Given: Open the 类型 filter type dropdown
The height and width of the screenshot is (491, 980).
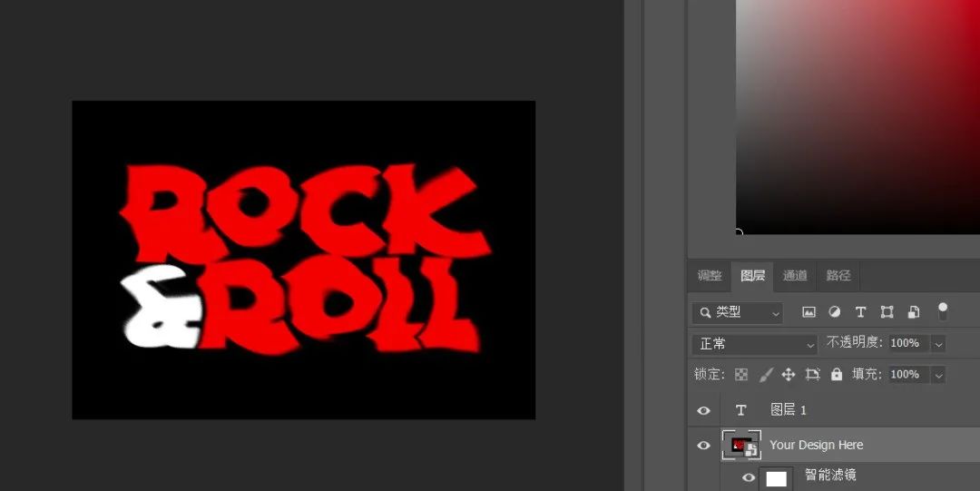Looking at the screenshot, I should [x=737, y=312].
